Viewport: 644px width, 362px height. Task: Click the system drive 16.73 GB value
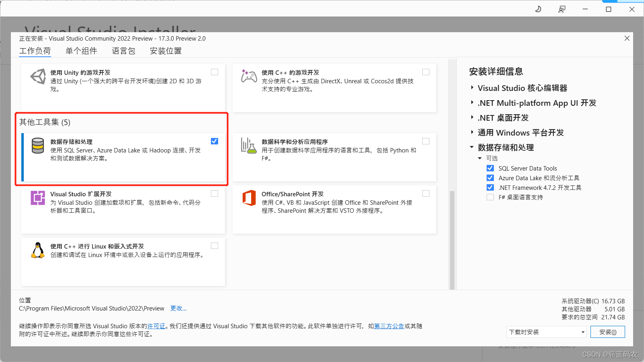click(x=613, y=301)
